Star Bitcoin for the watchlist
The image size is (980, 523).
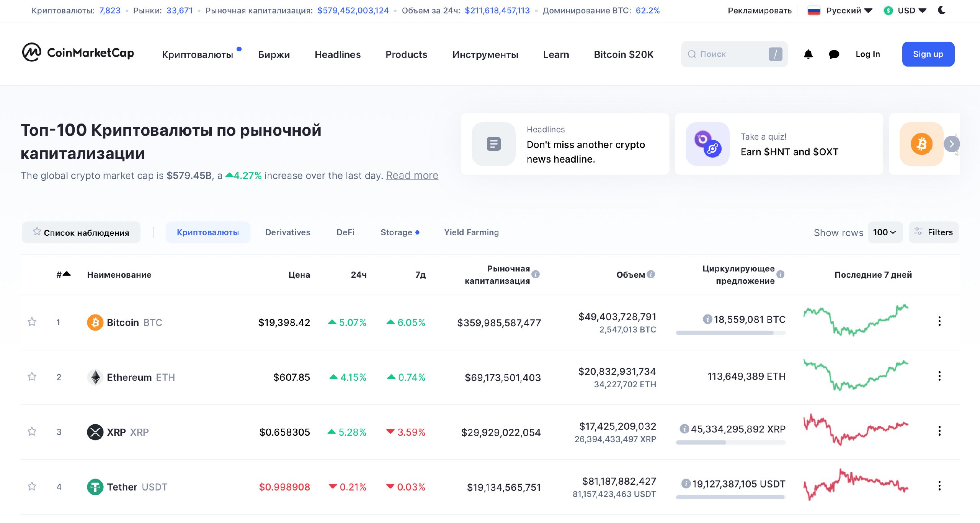[32, 322]
